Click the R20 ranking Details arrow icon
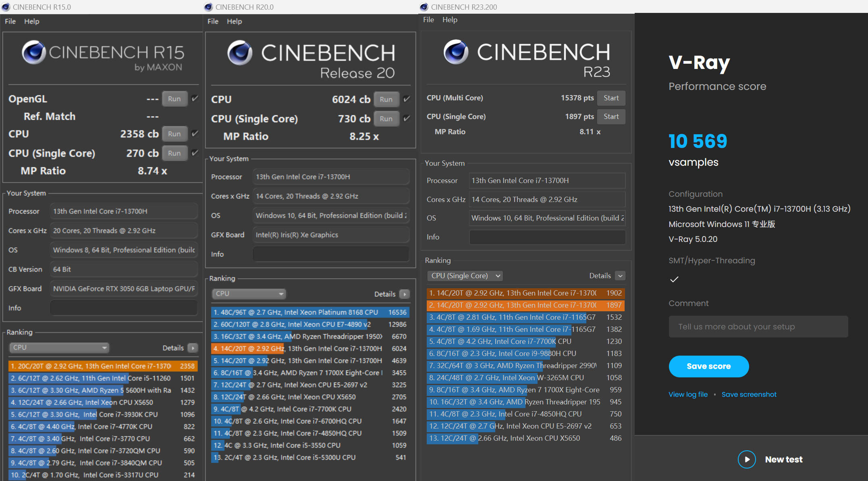 tap(405, 294)
